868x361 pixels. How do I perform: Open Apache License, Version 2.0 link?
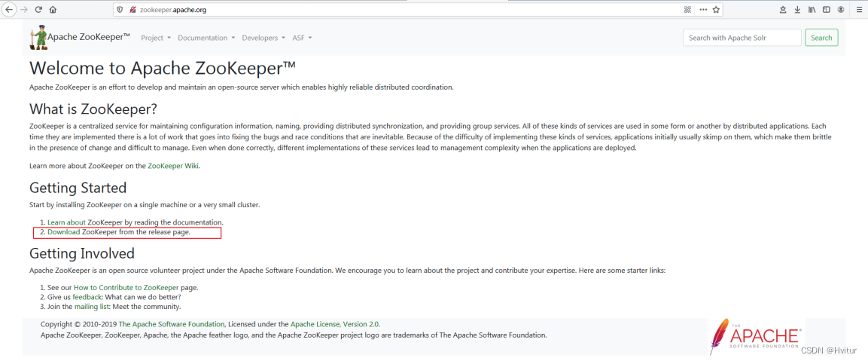335,324
